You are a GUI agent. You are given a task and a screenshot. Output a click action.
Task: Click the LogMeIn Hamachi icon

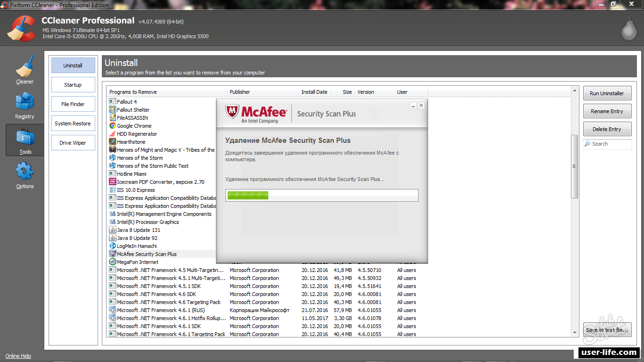click(113, 246)
